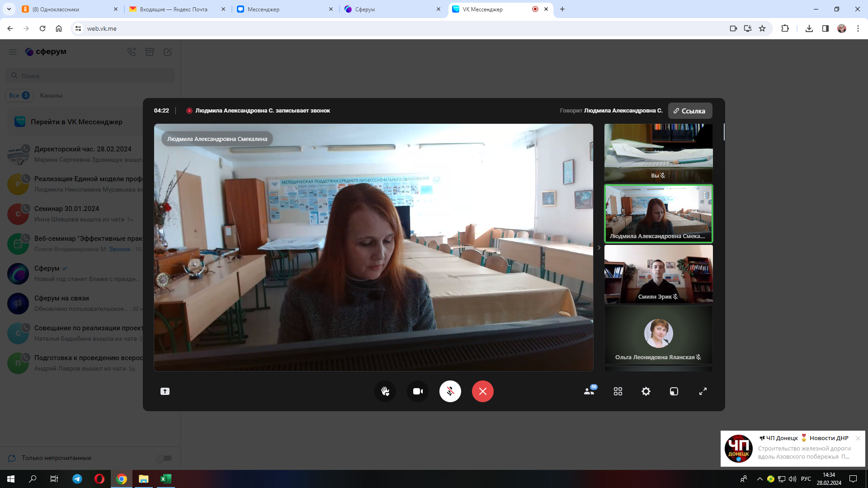Open camera permission icon in address bar
This screenshot has width=868, height=488.
click(x=733, y=28)
